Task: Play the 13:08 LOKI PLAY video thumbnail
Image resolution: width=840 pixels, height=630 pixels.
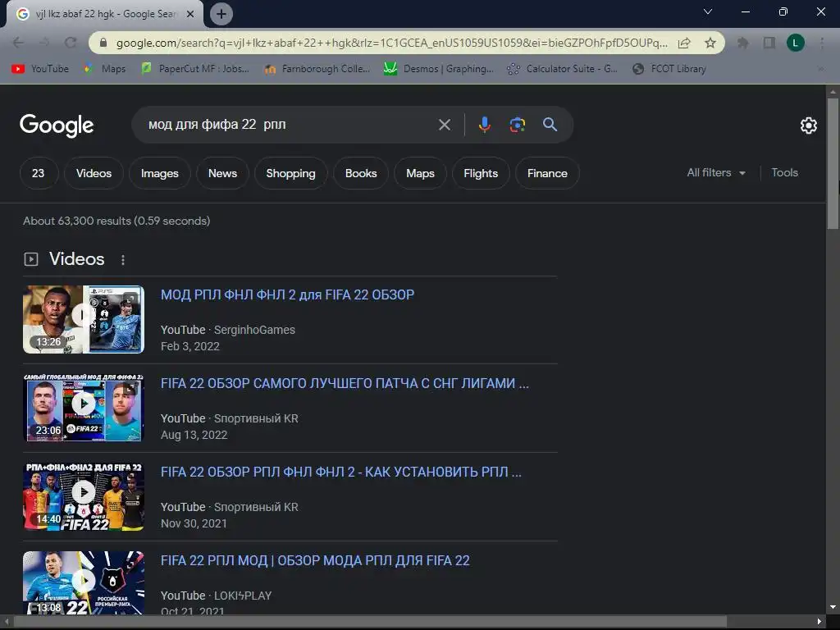Action: [84, 583]
